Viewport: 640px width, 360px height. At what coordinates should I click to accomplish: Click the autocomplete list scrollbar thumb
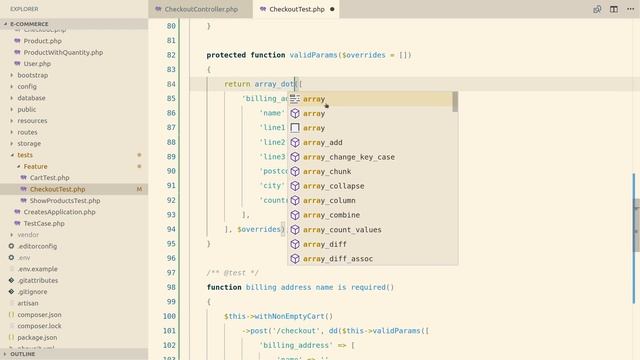(x=455, y=102)
